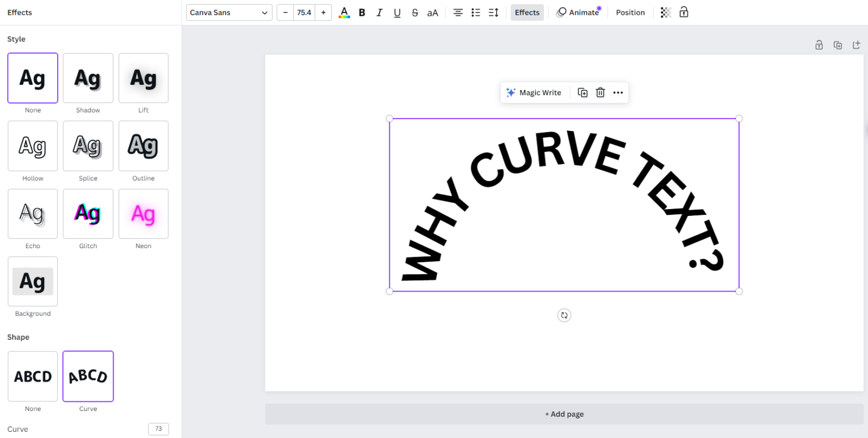This screenshot has height=438, width=868.
Task: Select the Glitch style swatch
Action: tap(88, 214)
